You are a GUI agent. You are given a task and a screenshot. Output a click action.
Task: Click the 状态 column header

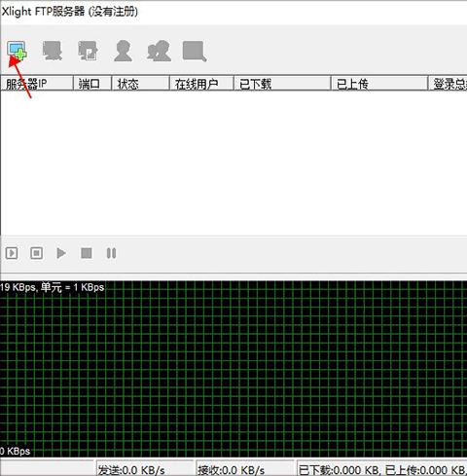point(141,84)
